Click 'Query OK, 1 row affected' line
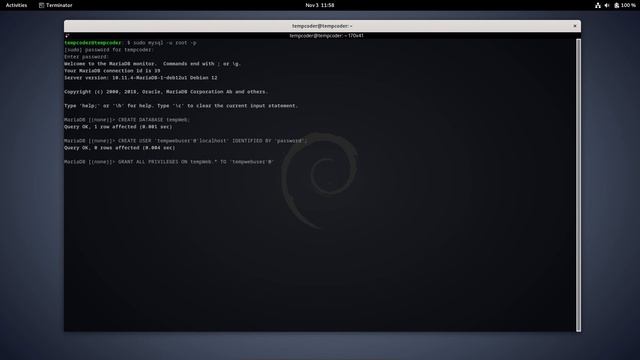The width and height of the screenshot is (640, 360). point(118,127)
